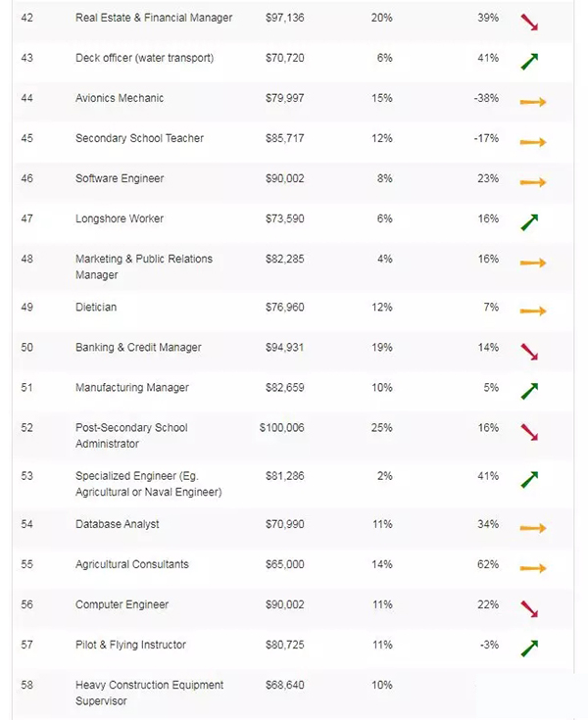The width and height of the screenshot is (588, 720).
Task: Click the red down arrow for Real Estate & Financial Manager
Action: (529, 22)
